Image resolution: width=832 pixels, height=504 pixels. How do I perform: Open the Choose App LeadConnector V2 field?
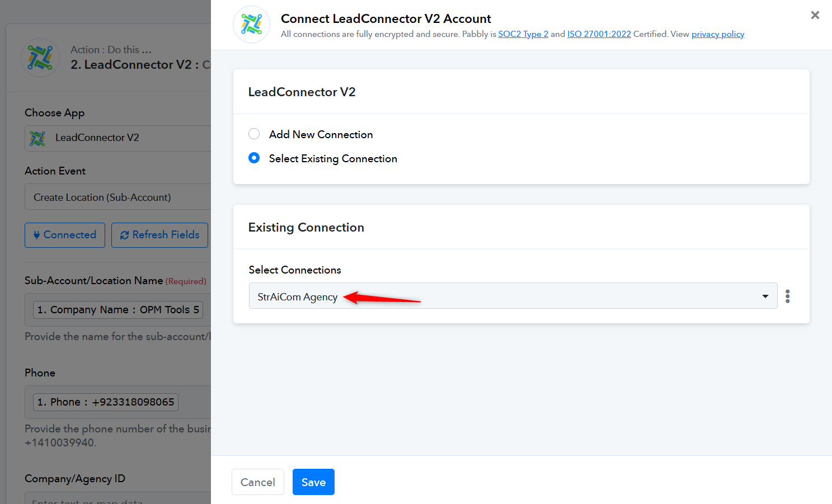(117, 138)
